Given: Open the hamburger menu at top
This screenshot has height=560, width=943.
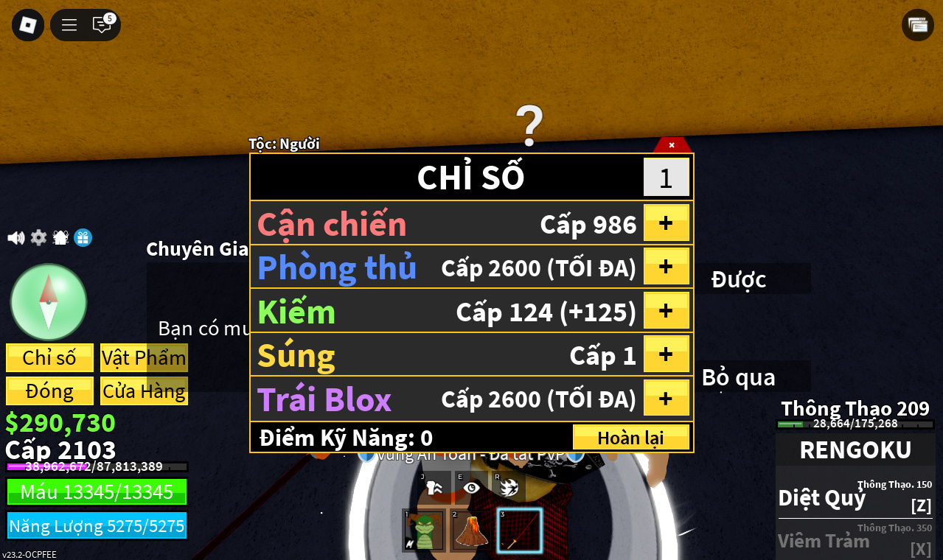Looking at the screenshot, I should point(69,25).
